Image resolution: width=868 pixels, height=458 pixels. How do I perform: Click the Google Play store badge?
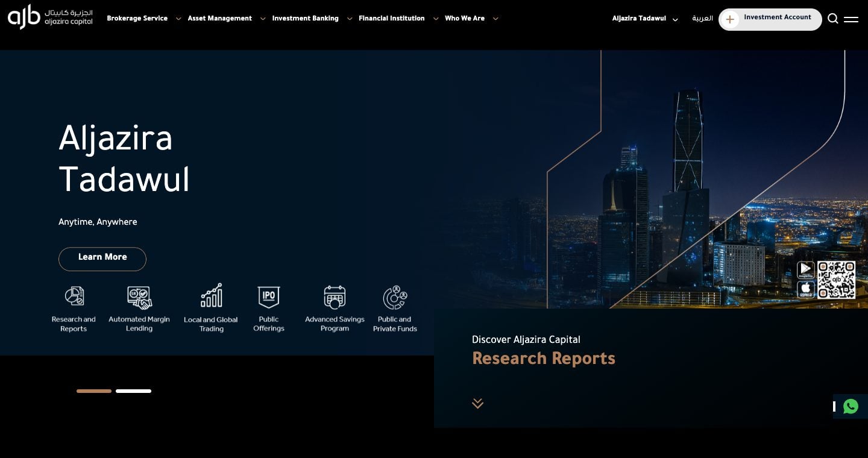point(806,269)
